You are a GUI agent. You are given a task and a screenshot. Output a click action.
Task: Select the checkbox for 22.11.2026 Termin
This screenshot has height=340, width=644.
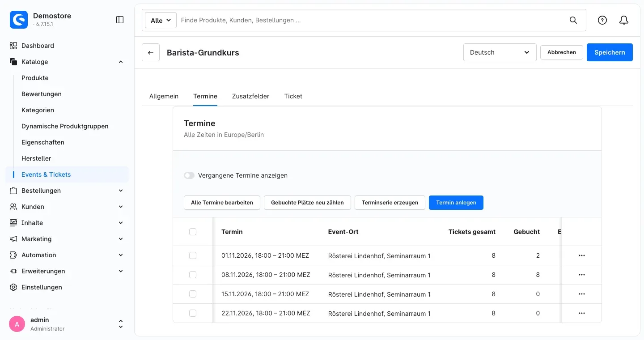click(193, 313)
